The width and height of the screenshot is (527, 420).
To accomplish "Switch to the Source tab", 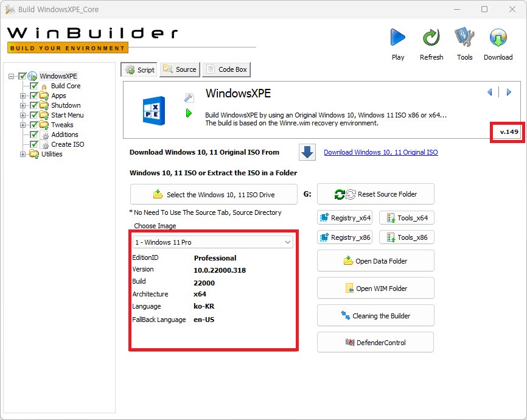I will (180, 69).
